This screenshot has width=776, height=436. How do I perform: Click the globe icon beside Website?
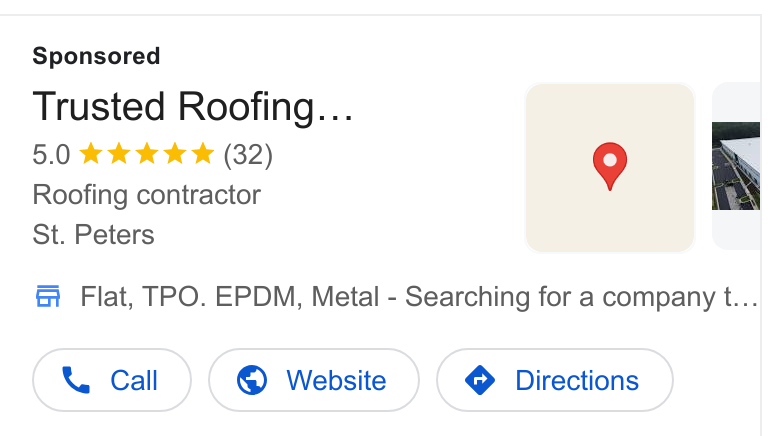click(x=252, y=380)
